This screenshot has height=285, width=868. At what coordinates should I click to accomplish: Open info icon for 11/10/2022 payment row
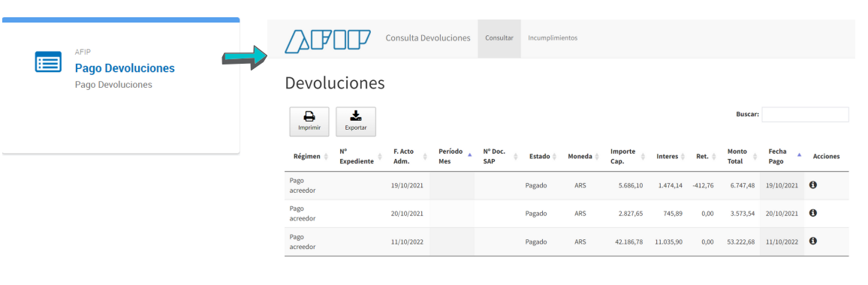click(812, 241)
